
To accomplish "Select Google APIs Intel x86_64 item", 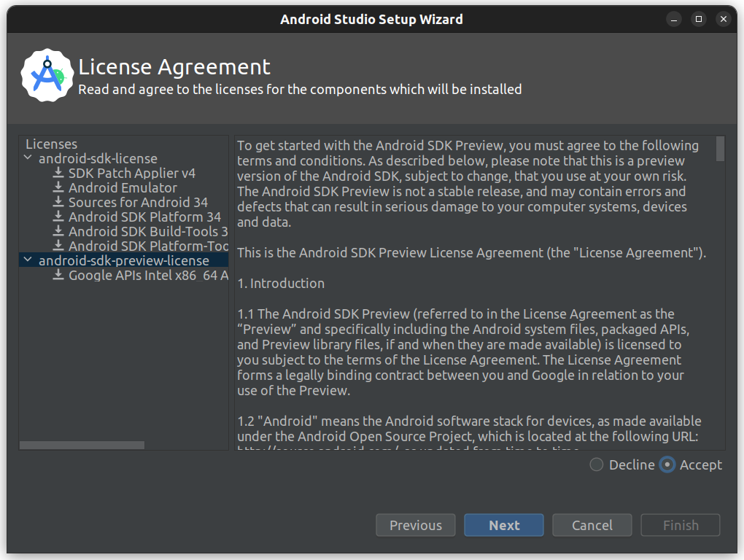I will point(148,276).
